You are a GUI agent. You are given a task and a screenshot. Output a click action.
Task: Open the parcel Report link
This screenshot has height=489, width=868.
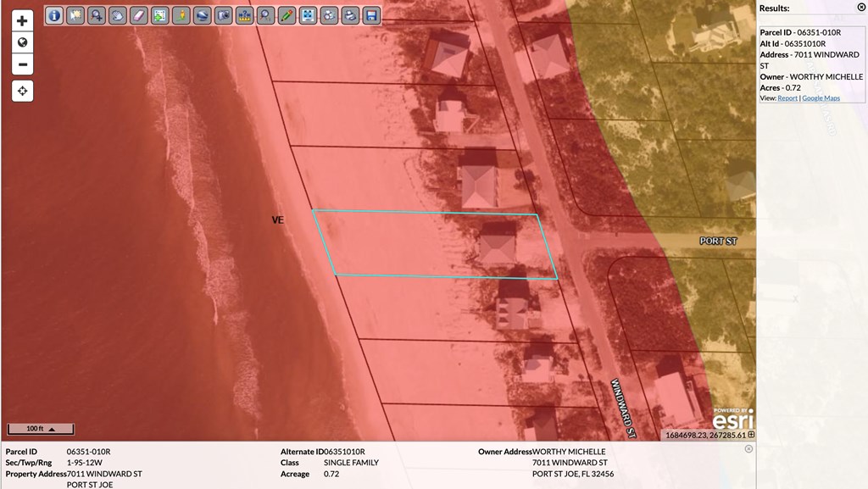tap(787, 98)
